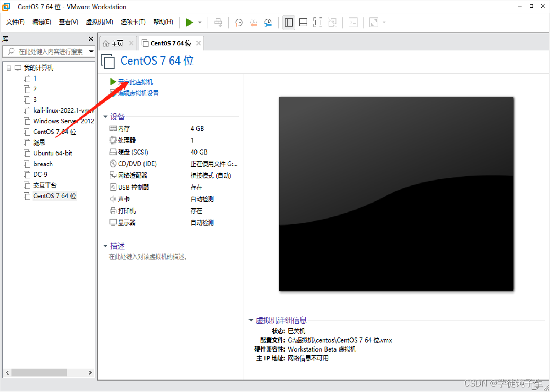Select the breach VM
This screenshot has width=550, height=392.
coord(38,164)
